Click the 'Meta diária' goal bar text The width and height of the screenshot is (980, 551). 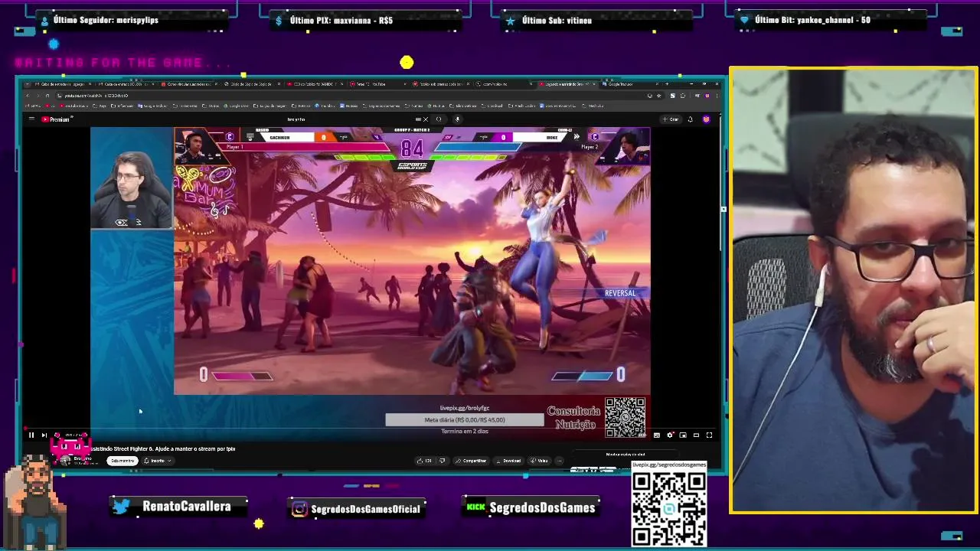pyautogui.click(x=465, y=419)
